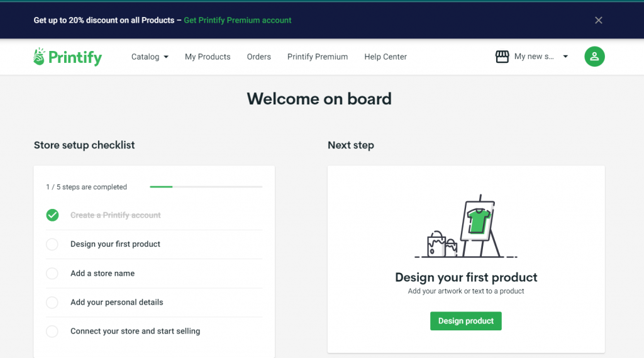The image size is (644, 358).
Task: Go to the Orders page
Action: coord(258,57)
